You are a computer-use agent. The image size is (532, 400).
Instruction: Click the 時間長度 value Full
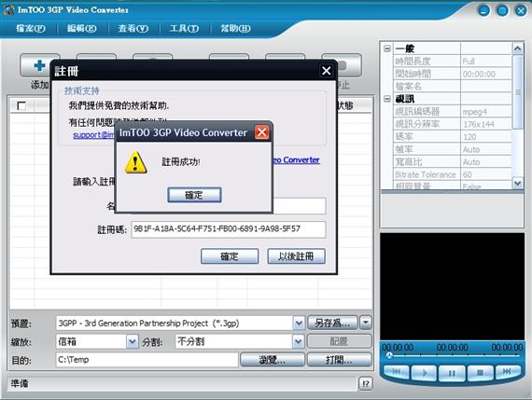[469, 62]
